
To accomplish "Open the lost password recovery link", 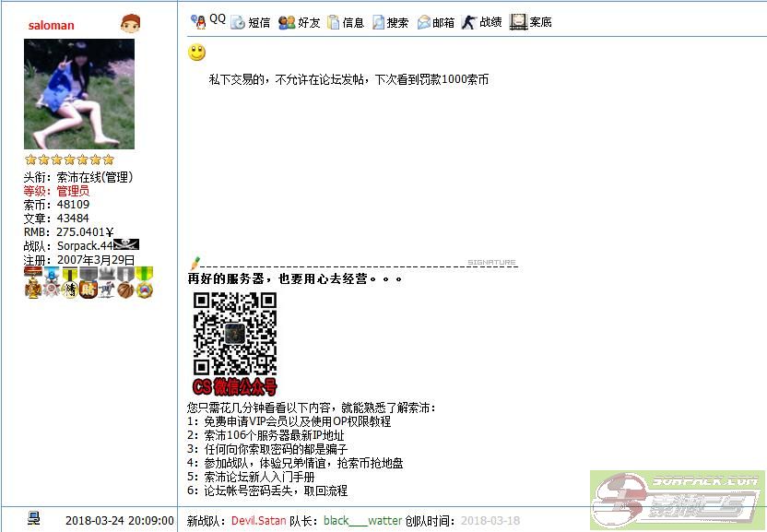I will (x=276, y=491).
